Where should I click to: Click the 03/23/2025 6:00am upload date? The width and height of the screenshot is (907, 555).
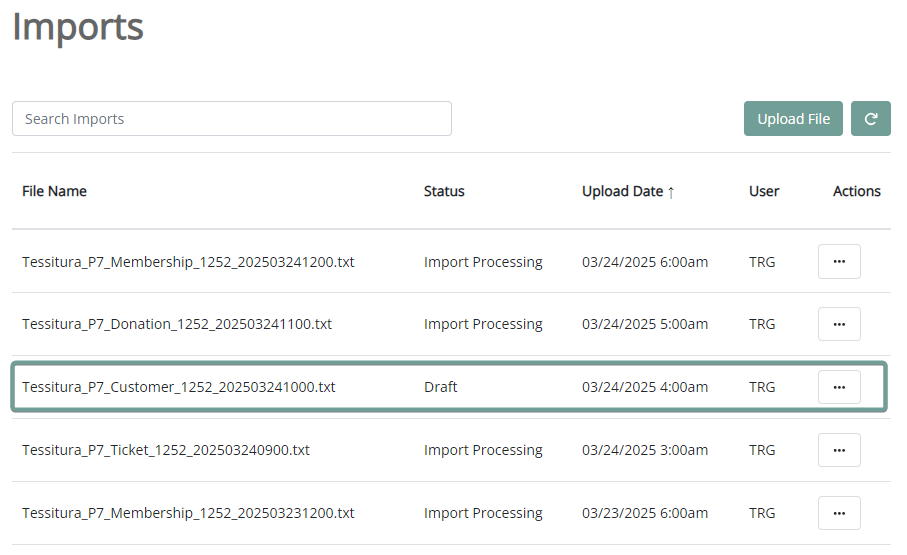(x=645, y=513)
